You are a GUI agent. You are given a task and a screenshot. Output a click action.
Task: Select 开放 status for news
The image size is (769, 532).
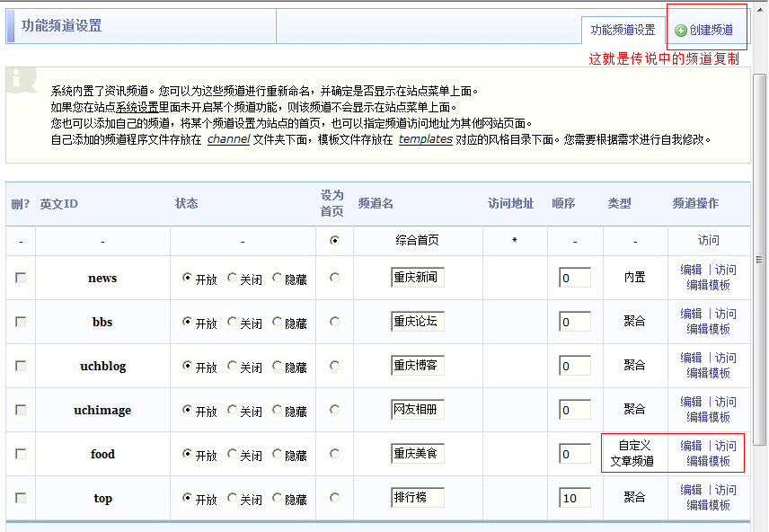click(x=187, y=278)
